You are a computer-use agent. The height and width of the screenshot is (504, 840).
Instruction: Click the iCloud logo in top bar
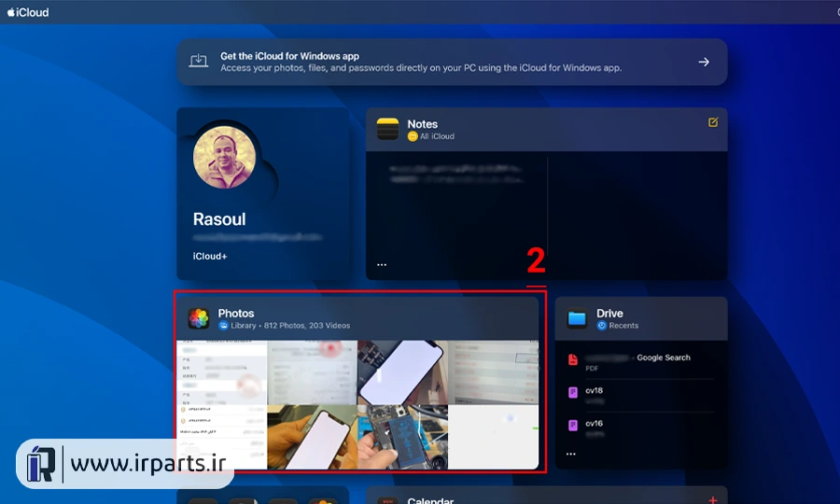pyautogui.click(x=28, y=12)
